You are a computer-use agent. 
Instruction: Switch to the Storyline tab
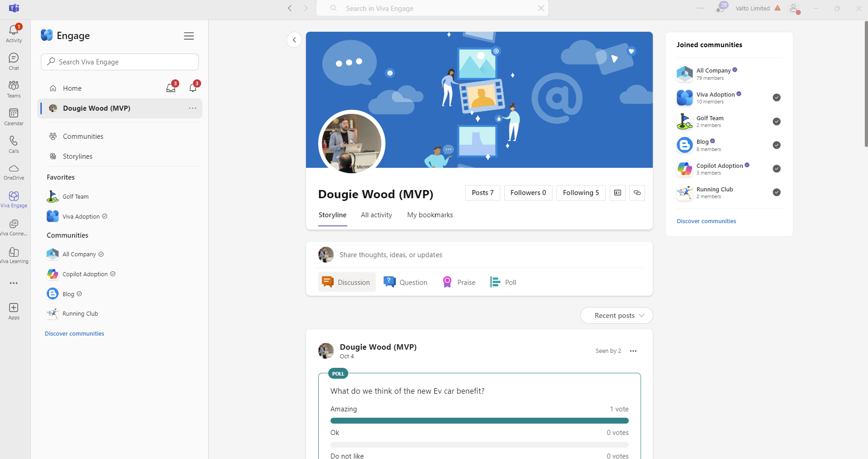[x=332, y=215]
